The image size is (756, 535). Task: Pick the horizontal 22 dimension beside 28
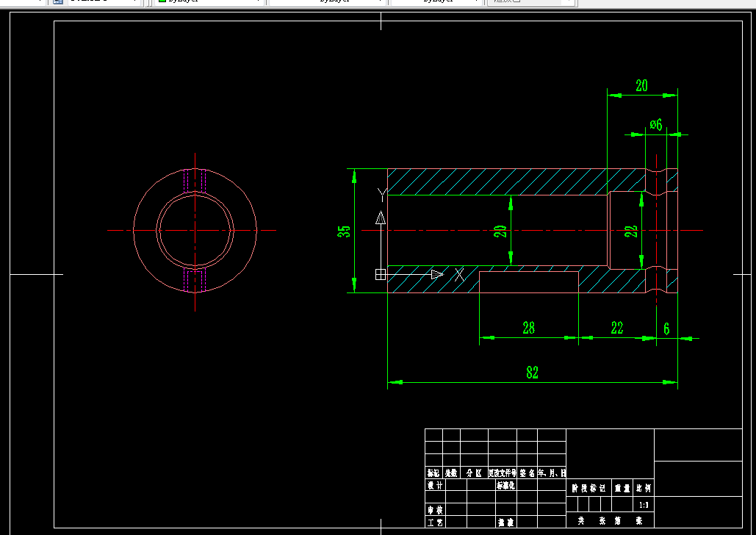pyautogui.click(x=616, y=328)
